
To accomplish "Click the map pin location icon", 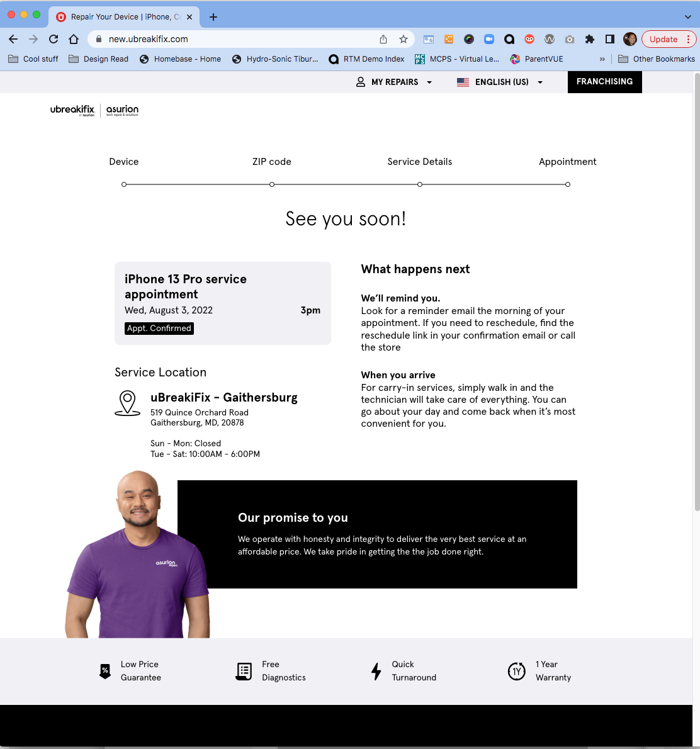I will click(x=128, y=403).
